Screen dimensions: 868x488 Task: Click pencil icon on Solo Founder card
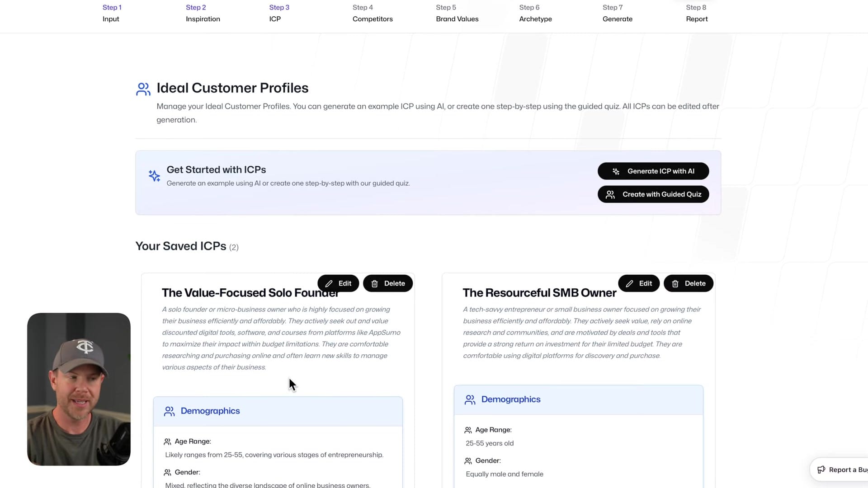coord(329,284)
